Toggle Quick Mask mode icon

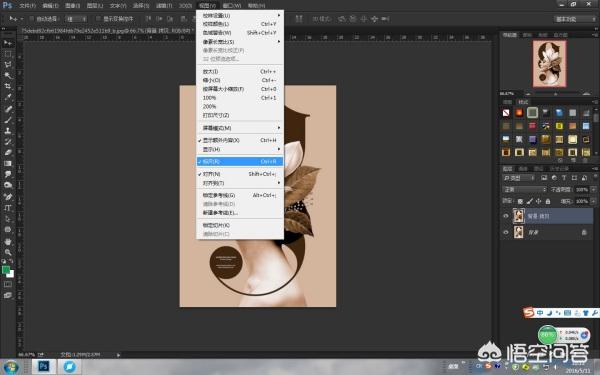[8, 284]
